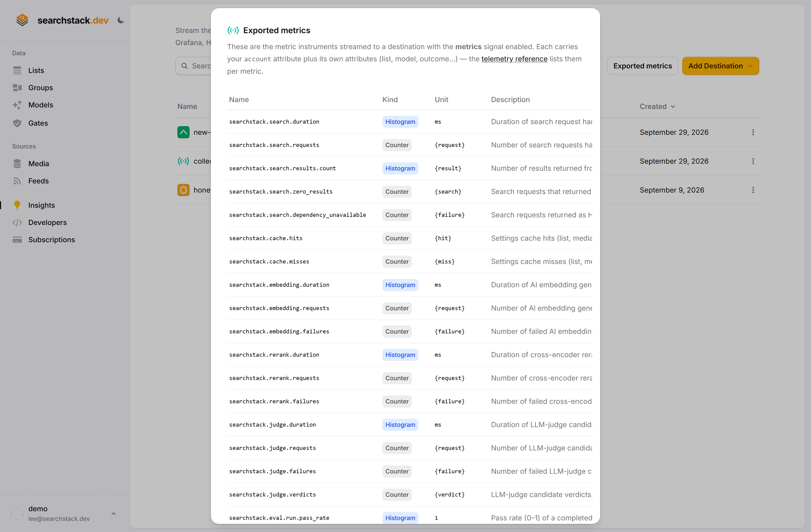Select searchstack.search.dependency_unavailable metric name
The image size is (811, 532).
tap(298, 215)
